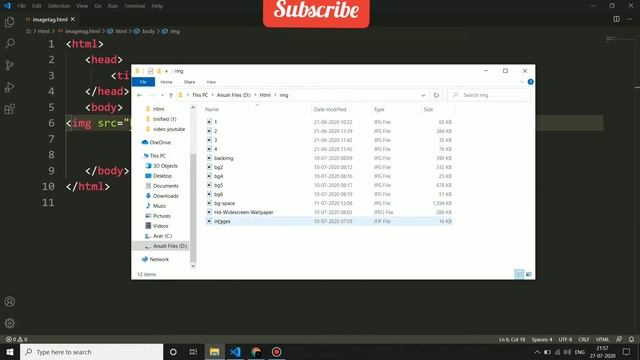The width and height of the screenshot is (640, 360).
Task: Open the Run and Debug icon
Action: point(9,87)
